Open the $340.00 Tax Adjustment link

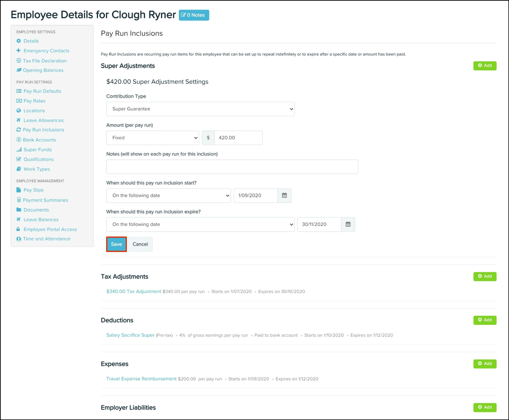point(134,291)
